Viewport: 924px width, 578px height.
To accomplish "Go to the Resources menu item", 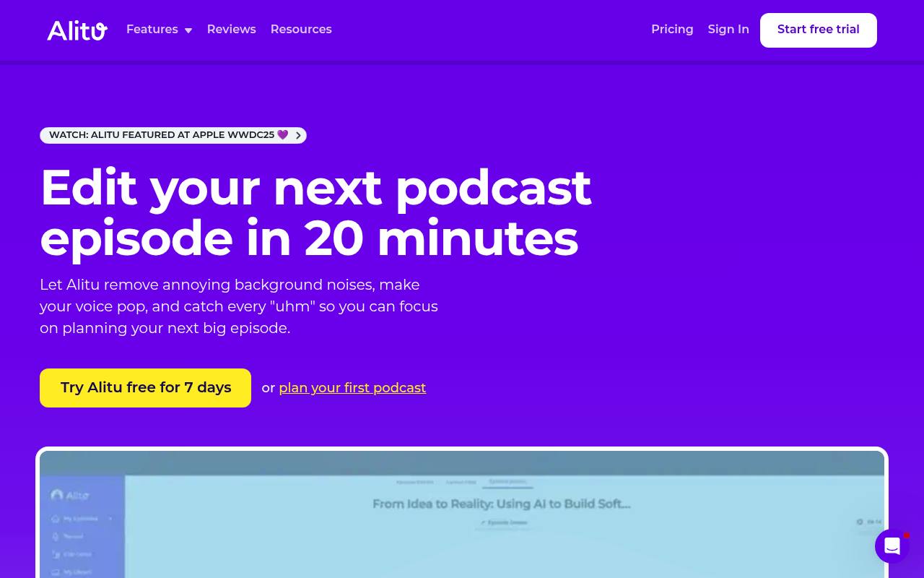I will coord(301,30).
